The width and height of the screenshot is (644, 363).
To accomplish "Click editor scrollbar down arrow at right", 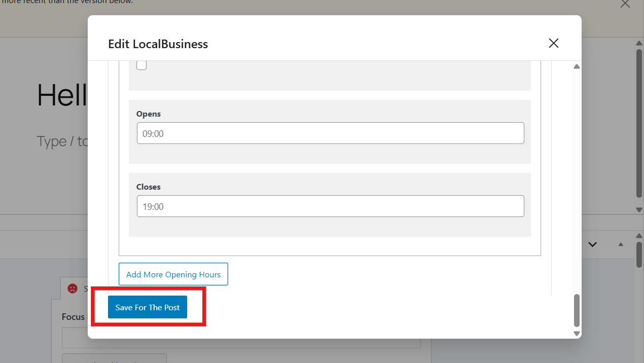I will pos(639,209).
